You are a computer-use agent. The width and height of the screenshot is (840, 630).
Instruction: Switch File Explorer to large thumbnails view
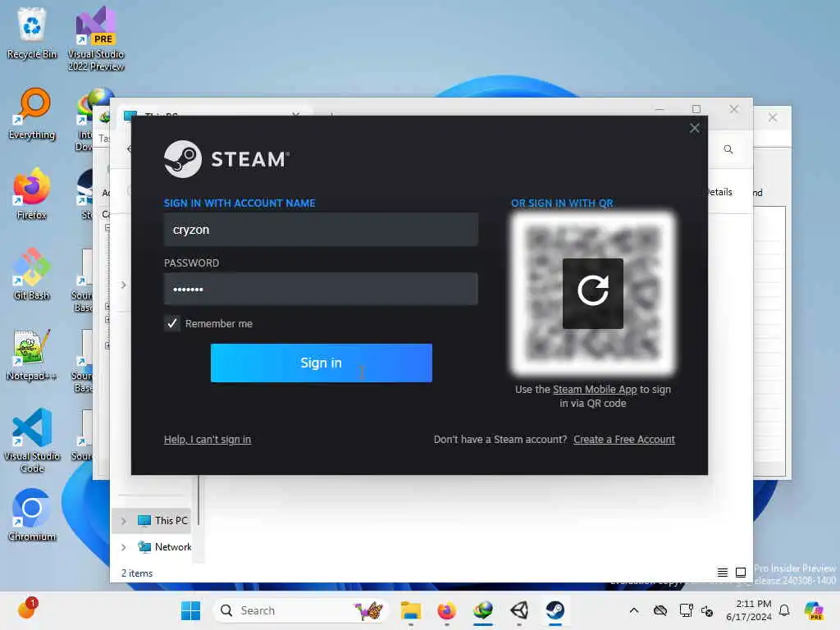click(741, 573)
